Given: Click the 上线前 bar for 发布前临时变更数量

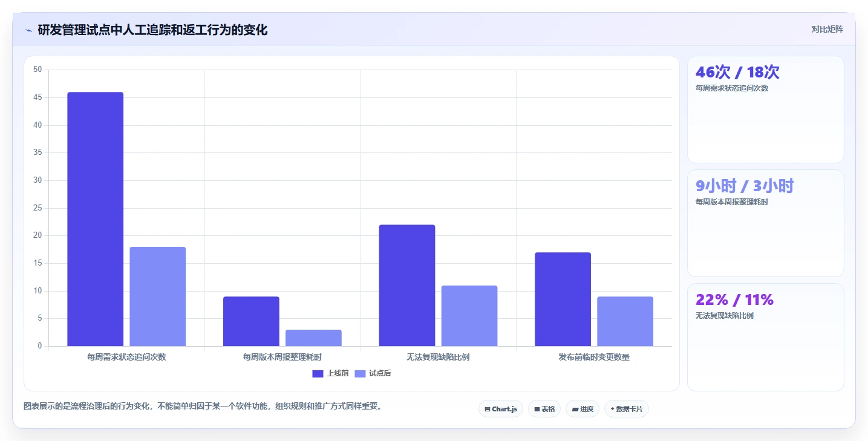Looking at the screenshot, I should pyautogui.click(x=563, y=299).
